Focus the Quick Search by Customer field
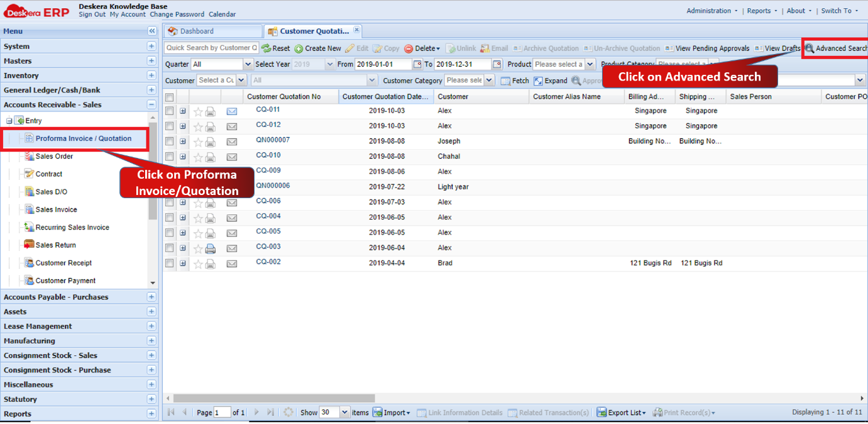 tap(211, 48)
